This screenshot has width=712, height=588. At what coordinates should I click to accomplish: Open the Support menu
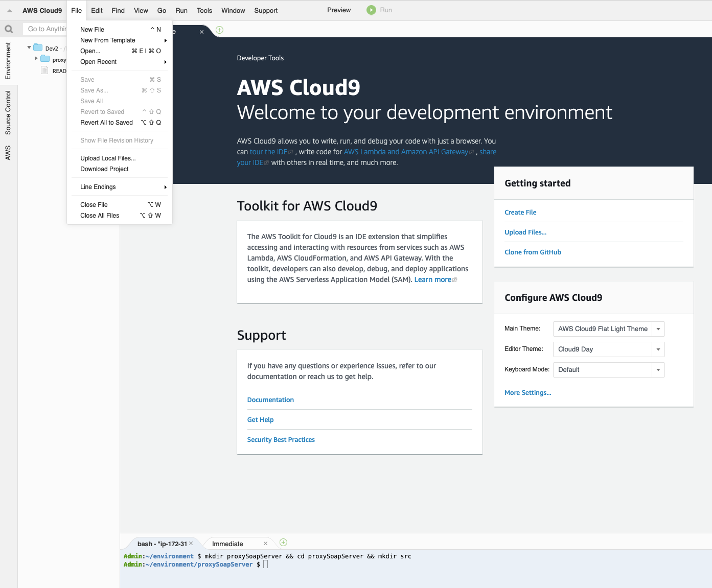(266, 10)
